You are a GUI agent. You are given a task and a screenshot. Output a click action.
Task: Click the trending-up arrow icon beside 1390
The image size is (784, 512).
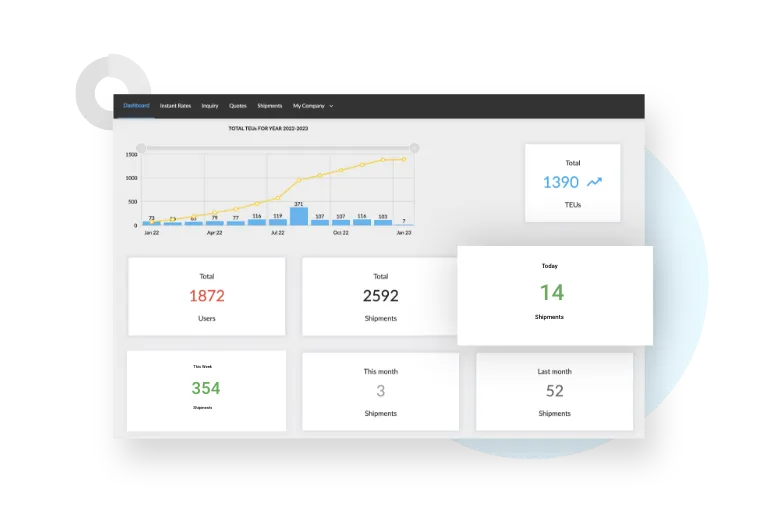(595, 182)
